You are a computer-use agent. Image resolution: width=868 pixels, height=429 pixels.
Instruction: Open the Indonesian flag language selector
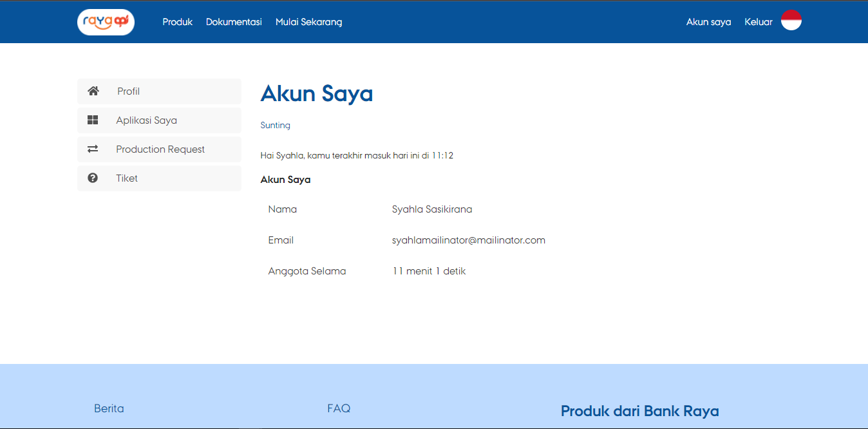pyautogui.click(x=791, y=20)
